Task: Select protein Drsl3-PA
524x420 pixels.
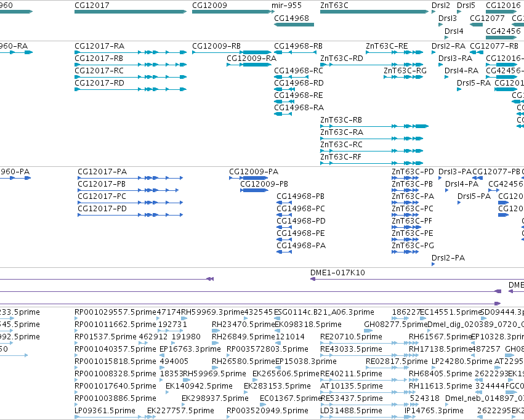Action: (x=440, y=178)
